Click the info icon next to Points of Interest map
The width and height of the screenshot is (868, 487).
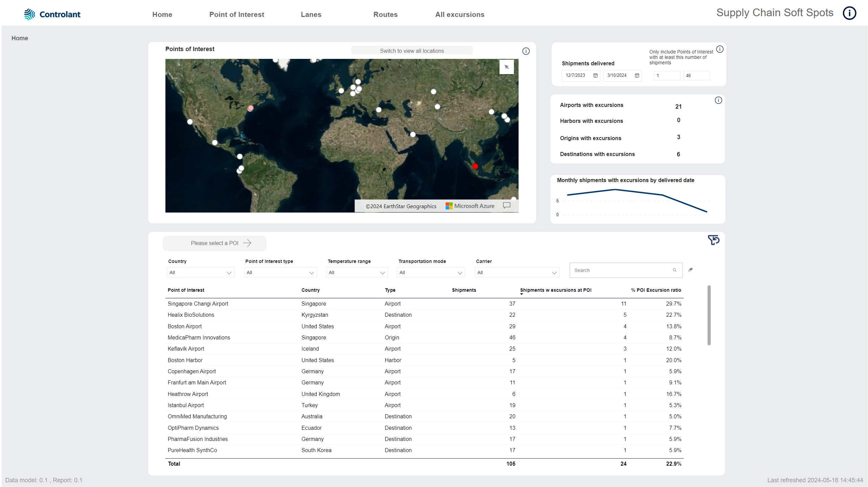pos(526,50)
